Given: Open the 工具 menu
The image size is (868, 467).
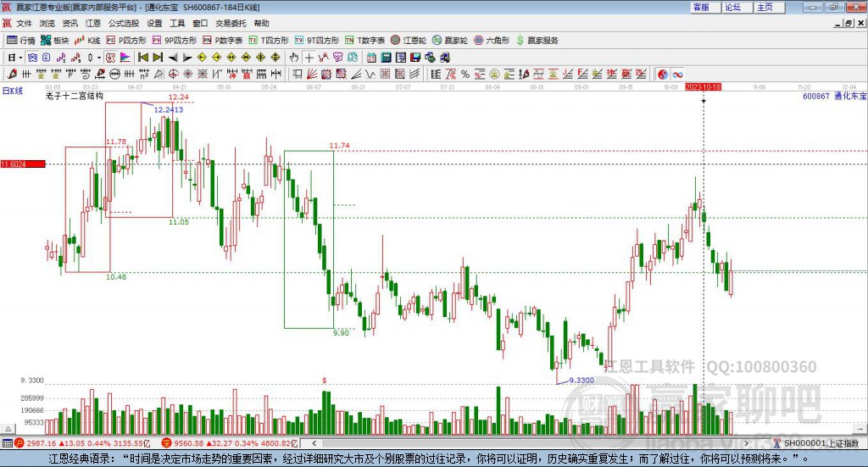Looking at the screenshot, I should click(177, 23).
